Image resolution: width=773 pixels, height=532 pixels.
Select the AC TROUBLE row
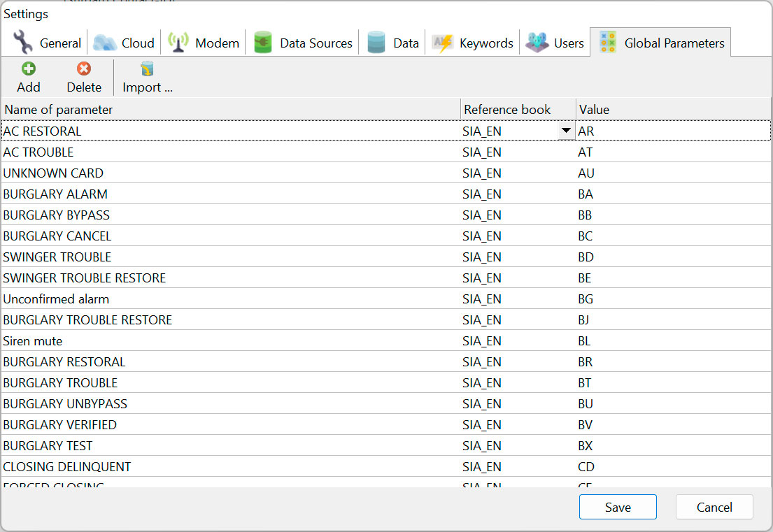click(x=386, y=152)
